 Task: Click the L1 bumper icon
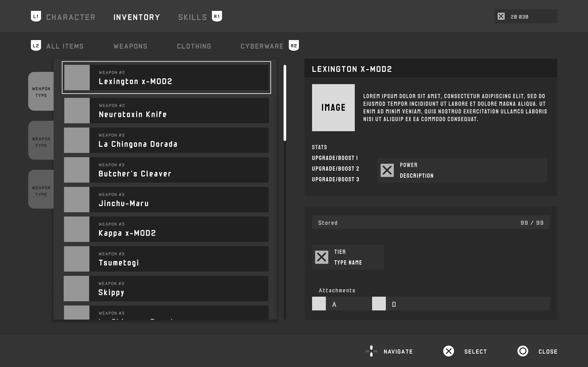pyautogui.click(x=36, y=17)
